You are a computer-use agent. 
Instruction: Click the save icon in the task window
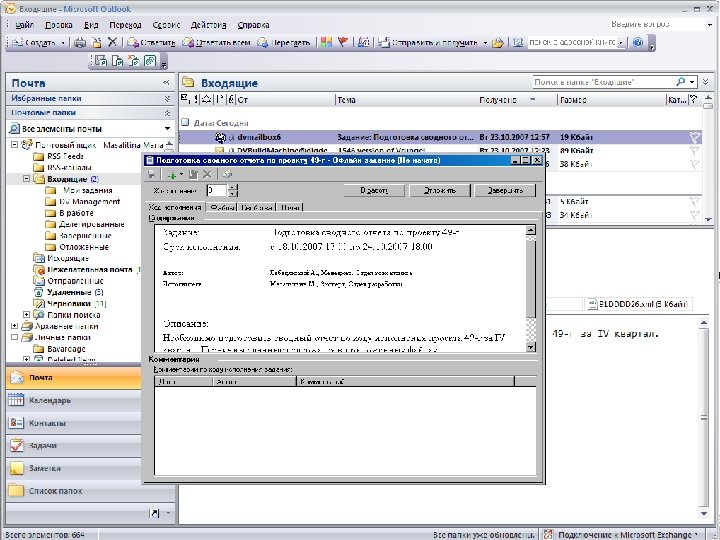tap(151, 174)
